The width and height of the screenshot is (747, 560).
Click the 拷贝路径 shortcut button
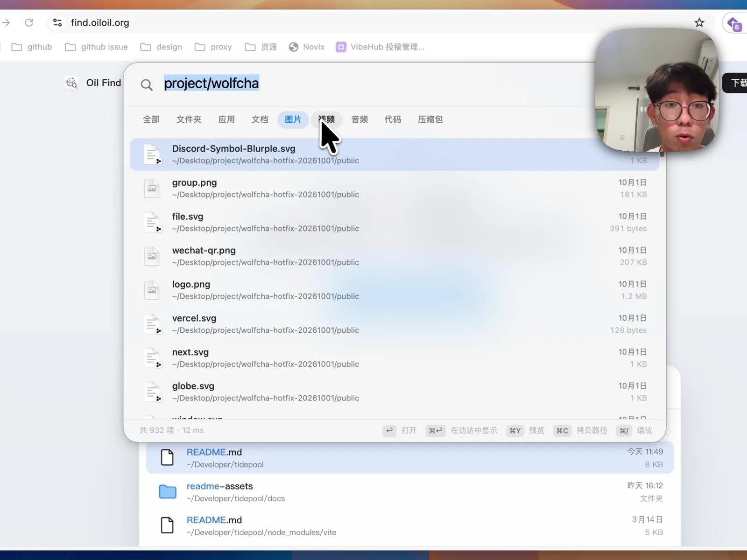pos(580,430)
